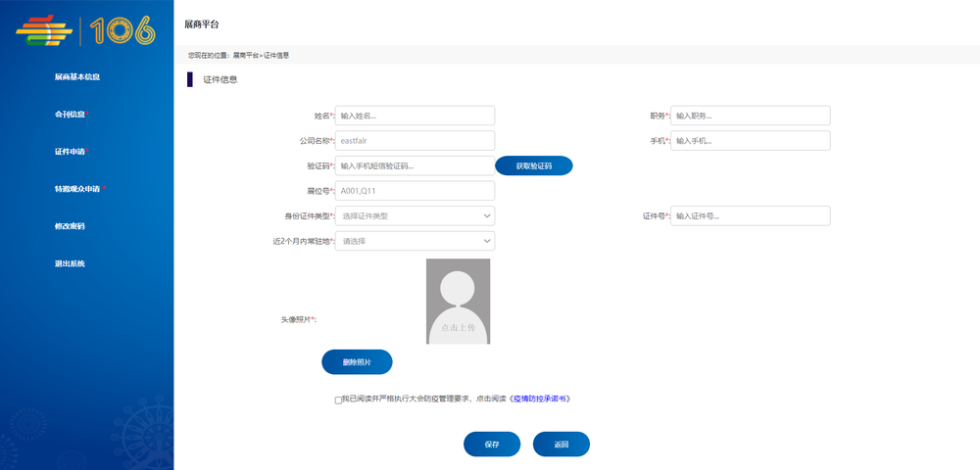
Task: Click the avatar placeholder to upload photo
Action: [458, 301]
